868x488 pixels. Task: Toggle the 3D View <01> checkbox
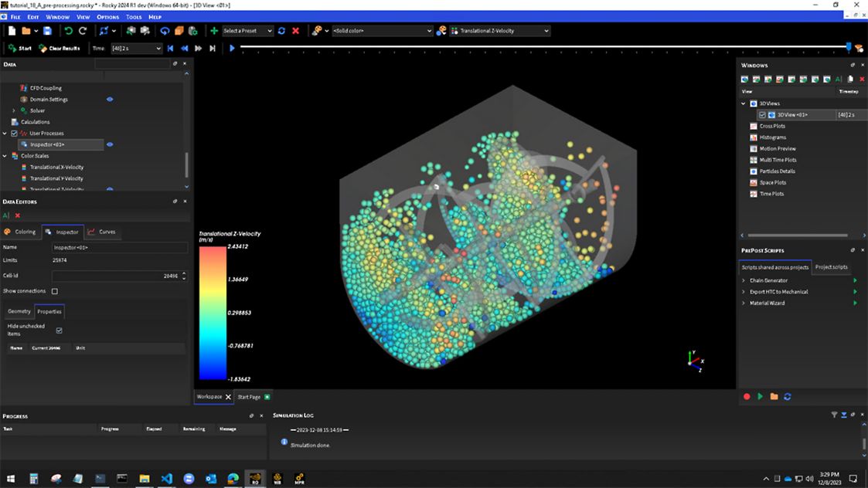click(x=762, y=115)
